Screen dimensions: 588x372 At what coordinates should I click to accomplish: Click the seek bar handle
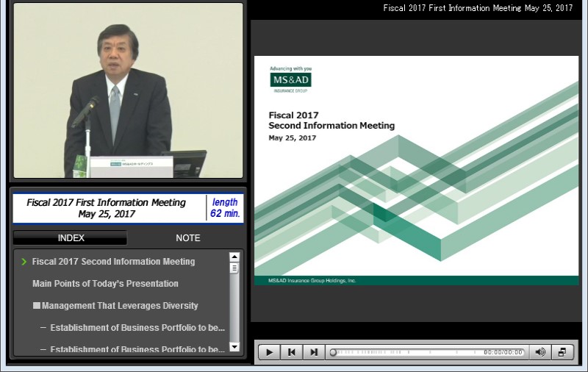click(333, 352)
